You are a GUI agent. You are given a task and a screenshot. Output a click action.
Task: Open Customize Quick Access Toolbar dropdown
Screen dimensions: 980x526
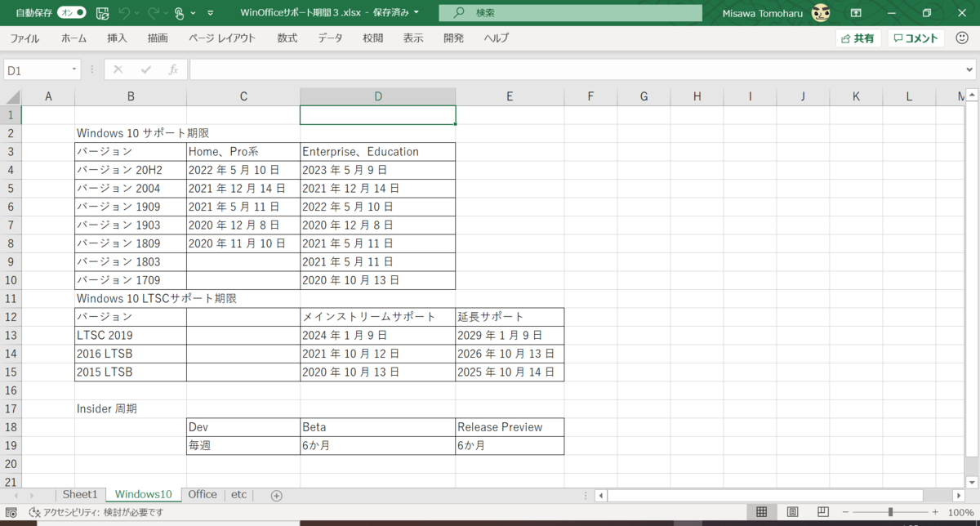[x=211, y=14]
